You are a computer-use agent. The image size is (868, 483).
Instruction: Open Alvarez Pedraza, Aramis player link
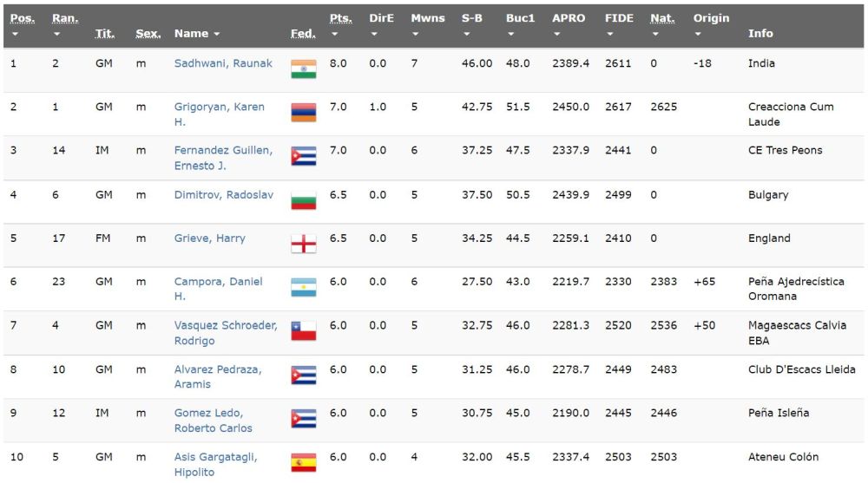click(x=218, y=369)
